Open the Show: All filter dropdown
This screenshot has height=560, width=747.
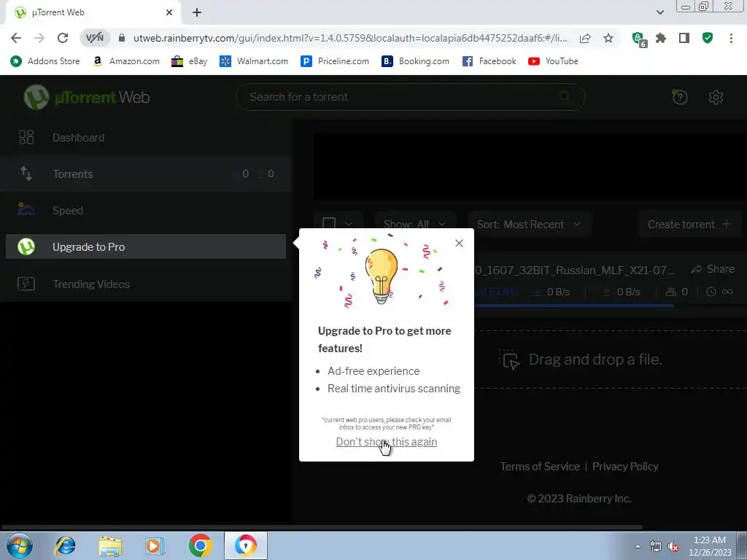415,225
